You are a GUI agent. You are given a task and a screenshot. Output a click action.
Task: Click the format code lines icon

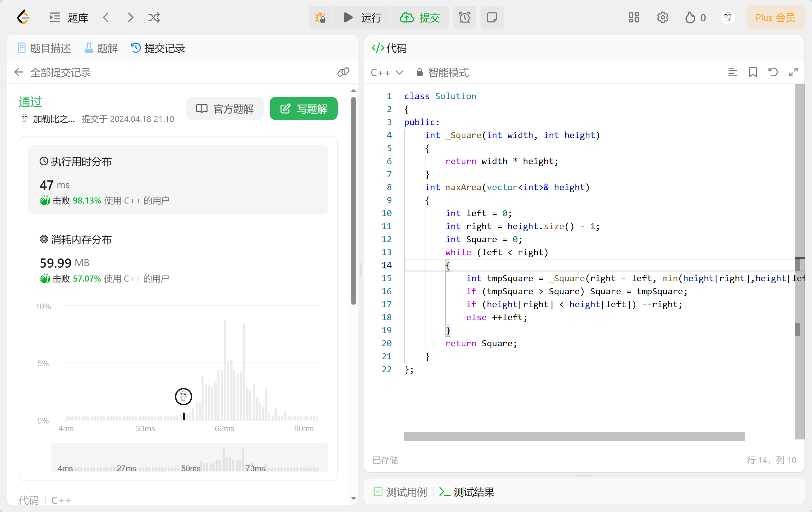[x=733, y=72]
